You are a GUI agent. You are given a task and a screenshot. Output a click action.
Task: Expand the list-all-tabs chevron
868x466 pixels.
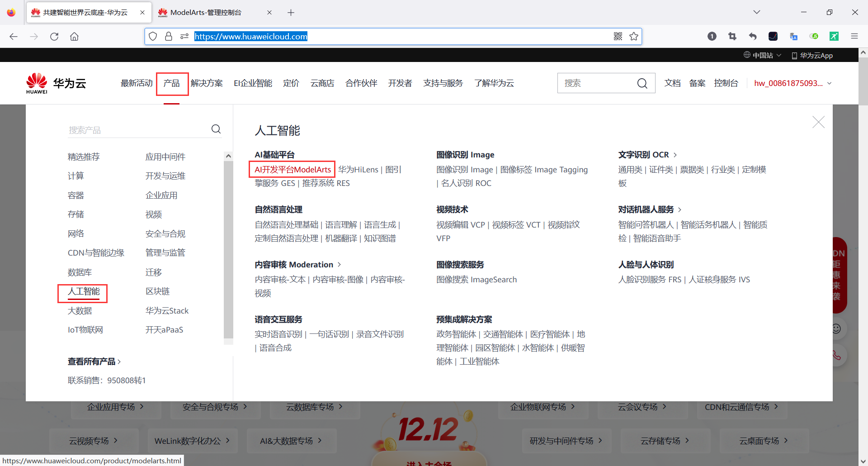pyautogui.click(x=756, y=12)
